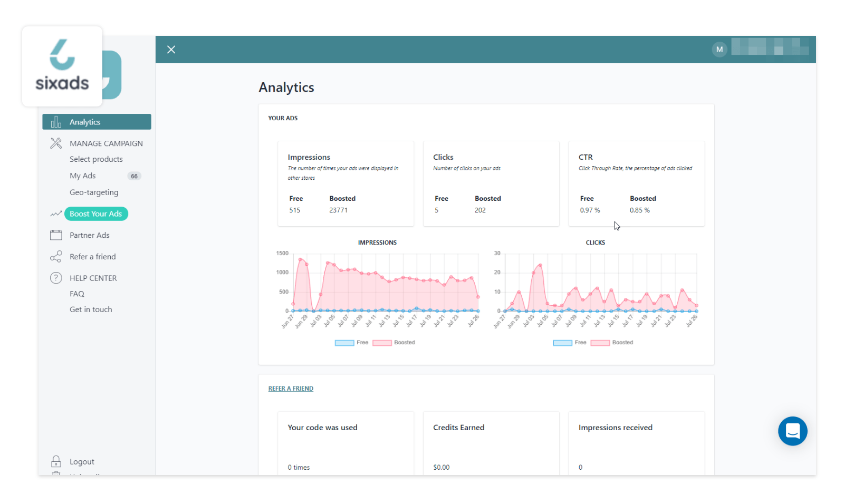Click the Impressions card title

click(x=309, y=157)
